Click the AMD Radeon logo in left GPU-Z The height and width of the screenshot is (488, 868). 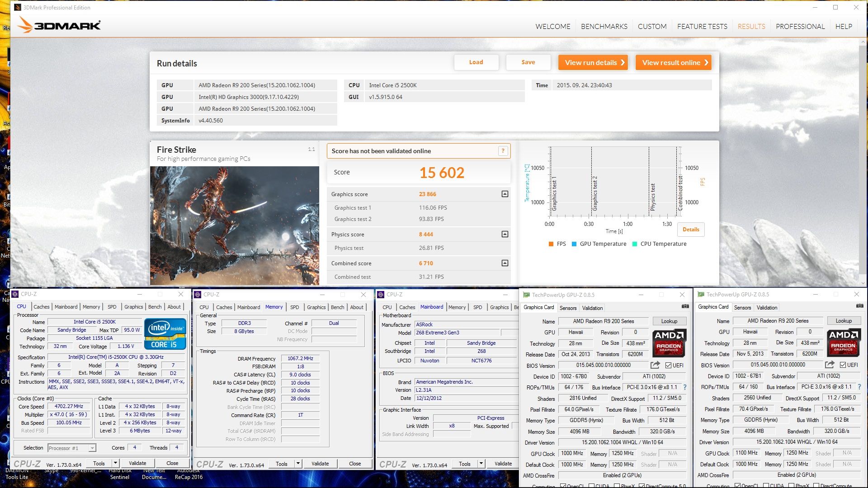click(x=669, y=343)
